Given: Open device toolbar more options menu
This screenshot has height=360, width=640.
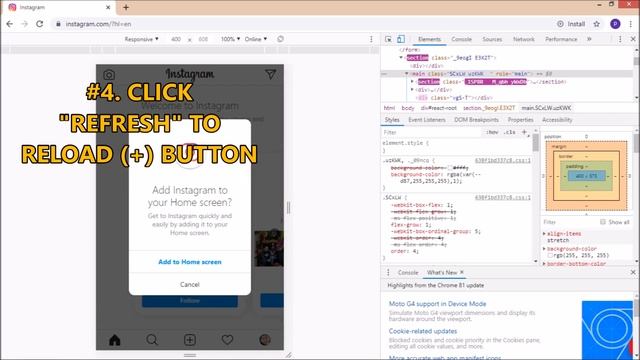Looking at the screenshot, I should (x=371, y=39).
